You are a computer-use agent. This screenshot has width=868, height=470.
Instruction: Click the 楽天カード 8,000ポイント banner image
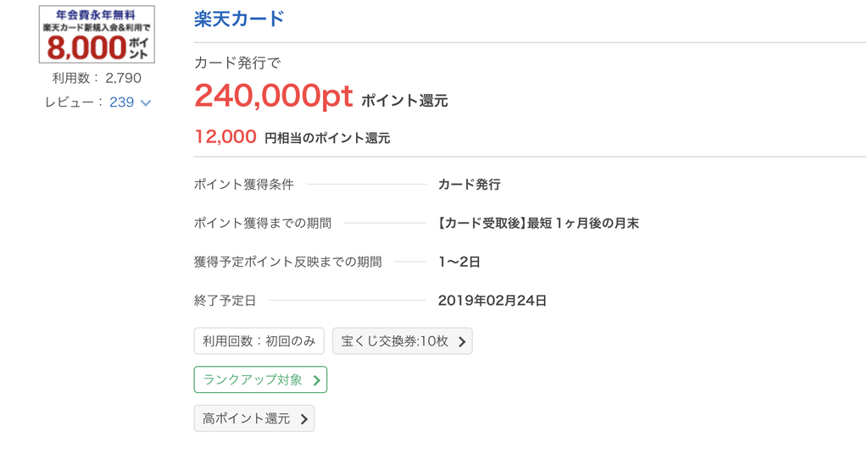pos(97,34)
